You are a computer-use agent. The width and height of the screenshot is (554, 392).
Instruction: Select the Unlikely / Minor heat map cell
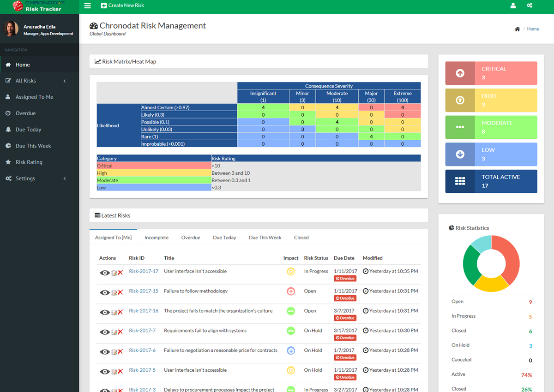302,130
